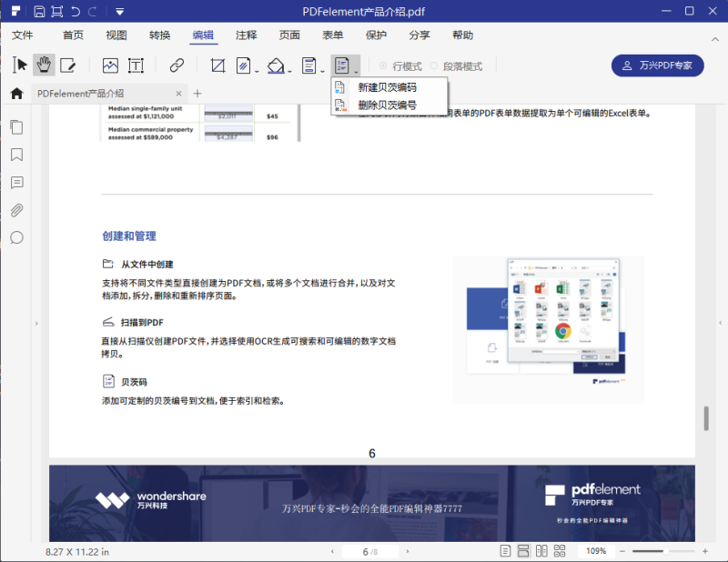Open the watermark tool icon
Screen dimensions: 728x562
pyautogui.click(x=245, y=65)
